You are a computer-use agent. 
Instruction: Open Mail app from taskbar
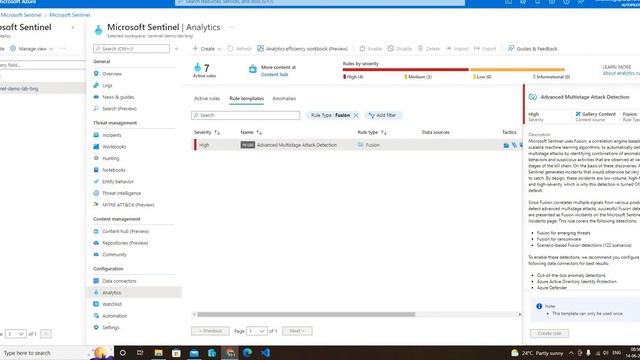pyautogui.click(x=194, y=353)
